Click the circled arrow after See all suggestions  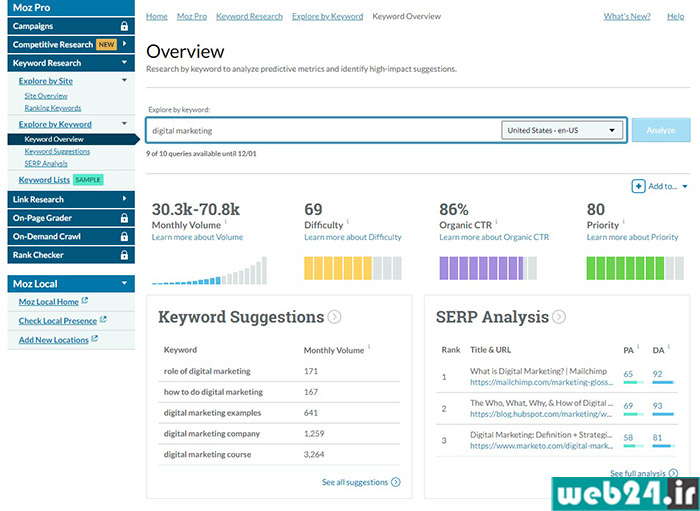click(x=396, y=482)
